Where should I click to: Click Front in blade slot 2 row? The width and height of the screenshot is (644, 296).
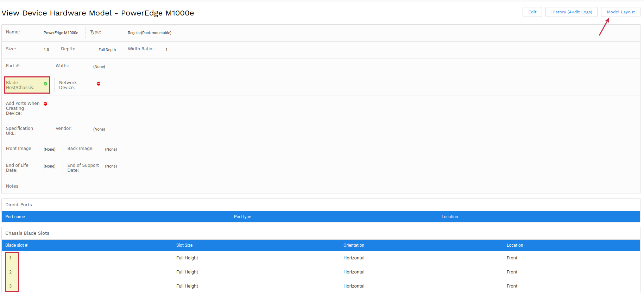click(x=512, y=272)
